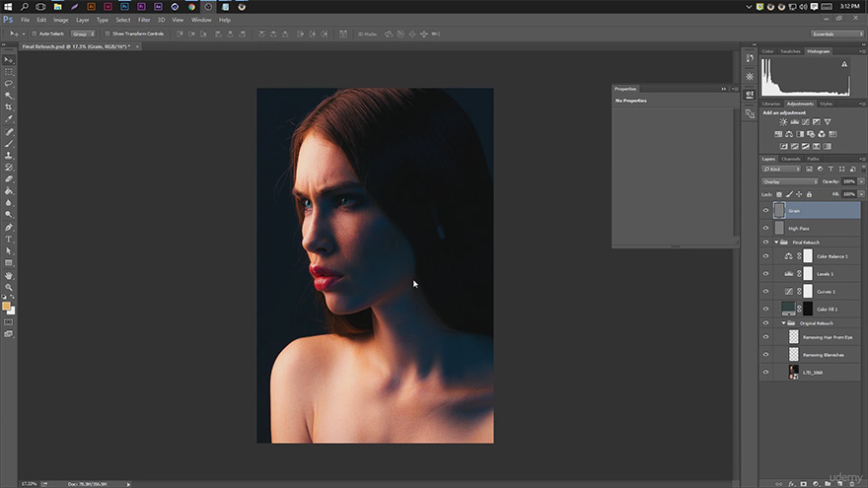Click the foreground color swatch
The image size is (868, 488).
pos(6,306)
